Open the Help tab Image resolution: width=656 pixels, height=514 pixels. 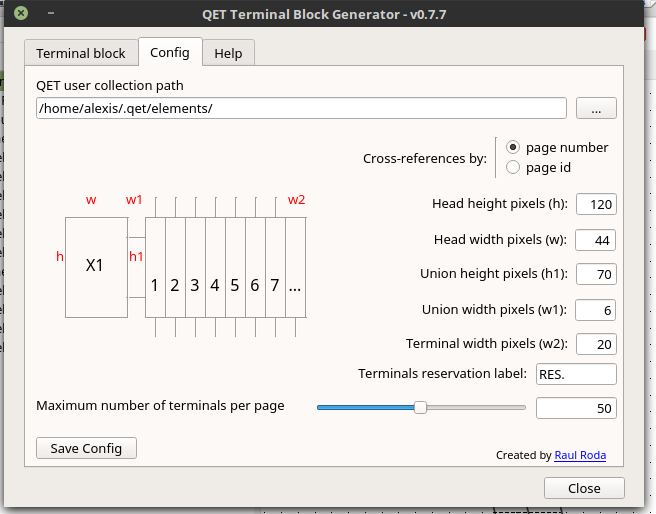pyautogui.click(x=228, y=53)
